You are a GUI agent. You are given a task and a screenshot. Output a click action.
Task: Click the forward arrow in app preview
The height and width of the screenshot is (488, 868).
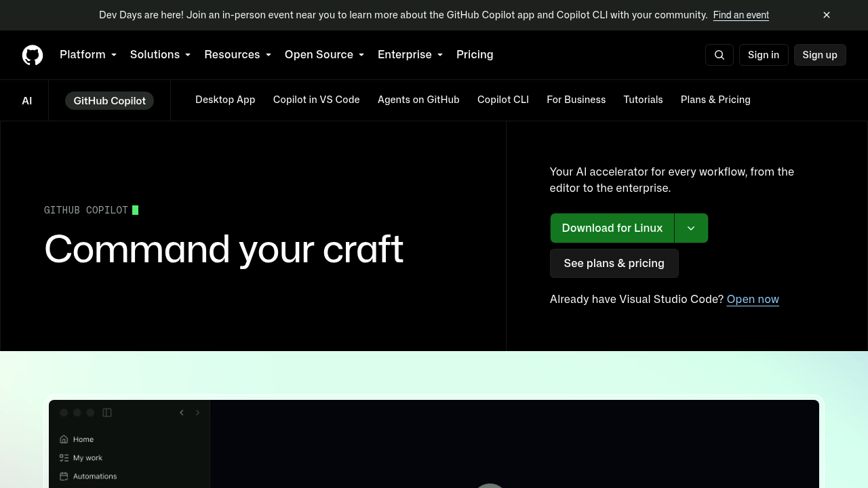pyautogui.click(x=198, y=412)
